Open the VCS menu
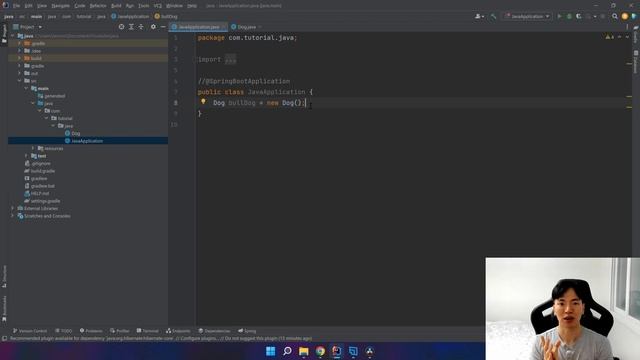 [x=158, y=6]
